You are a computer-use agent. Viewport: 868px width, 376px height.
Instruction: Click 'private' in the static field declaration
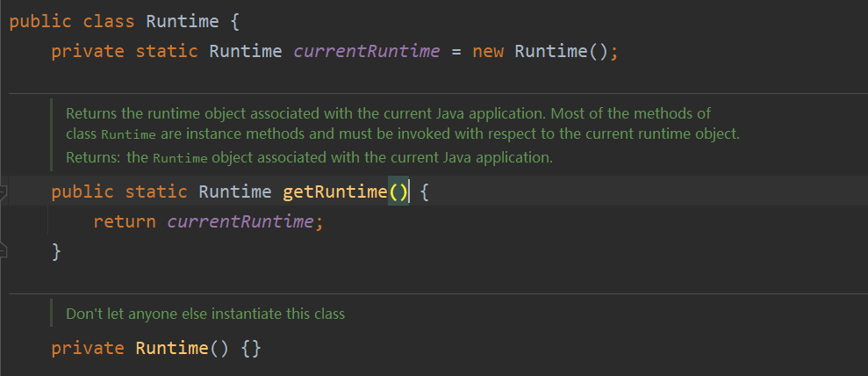pos(88,52)
